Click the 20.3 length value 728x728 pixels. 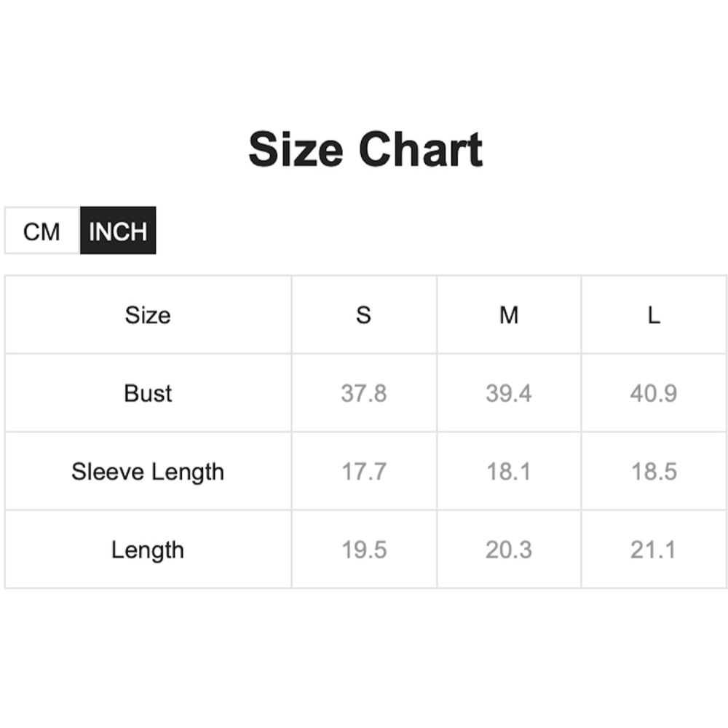click(509, 550)
